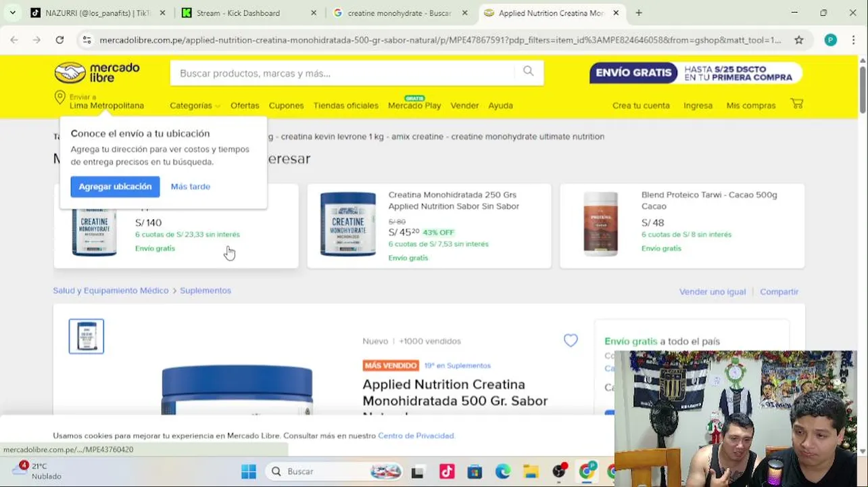The height and width of the screenshot is (487, 868).
Task: Open Microsoft Store from taskbar
Action: point(475,471)
